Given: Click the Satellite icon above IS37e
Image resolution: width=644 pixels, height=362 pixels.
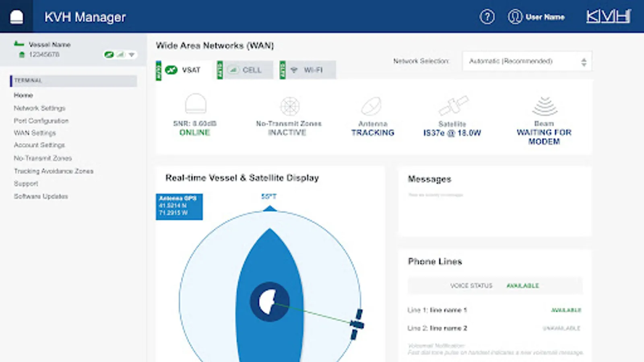Looking at the screenshot, I should pos(453,105).
